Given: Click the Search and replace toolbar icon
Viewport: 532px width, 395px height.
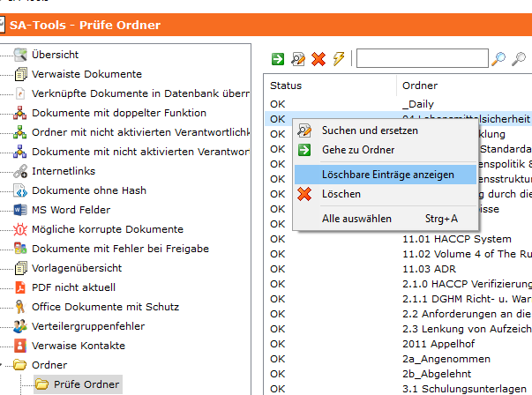Looking at the screenshot, I should tap(298, 59).
